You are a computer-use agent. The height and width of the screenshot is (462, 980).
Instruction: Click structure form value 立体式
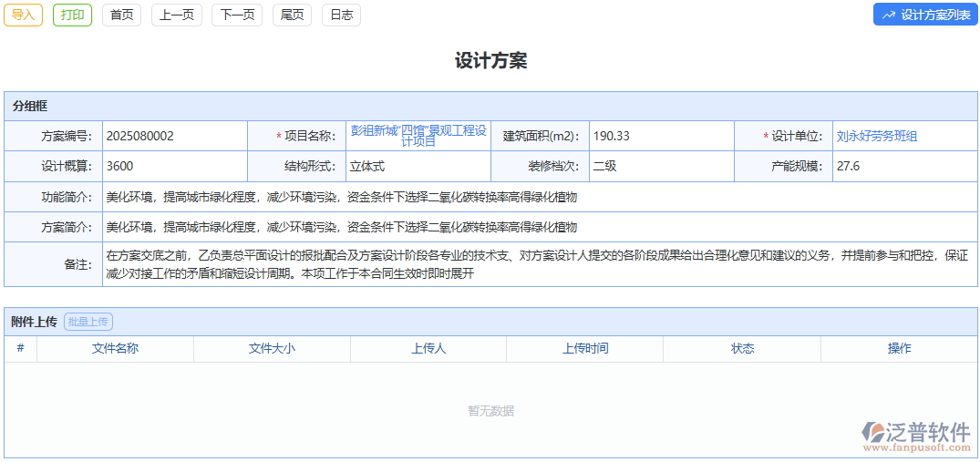[x=366, y=166]
